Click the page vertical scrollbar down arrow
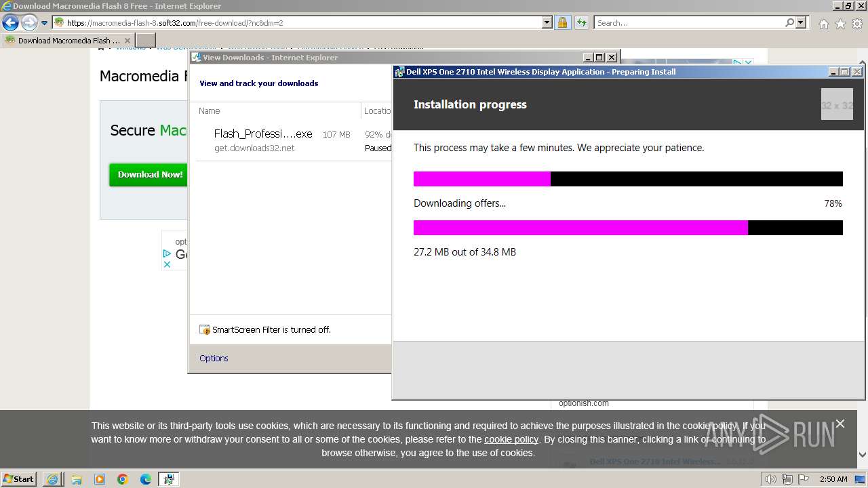The image size is (868, 488). [x=862, y=456]
